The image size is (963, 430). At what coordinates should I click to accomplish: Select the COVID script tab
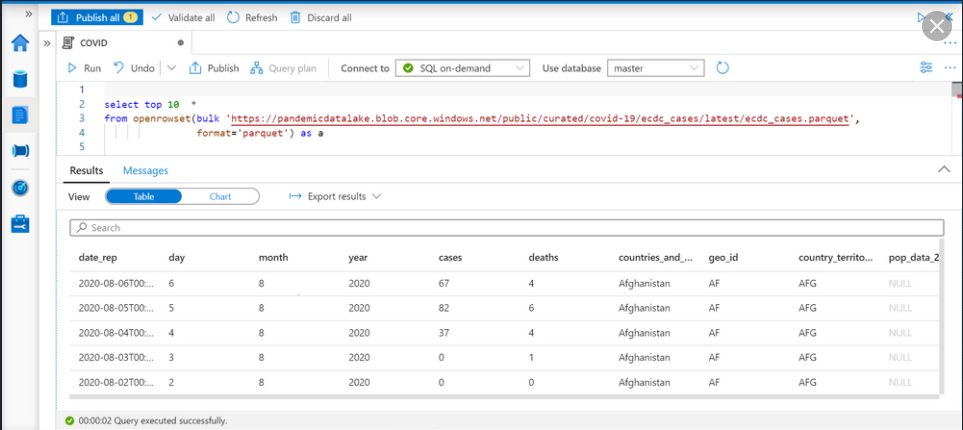pyautogui.click(x=94, y=43)
